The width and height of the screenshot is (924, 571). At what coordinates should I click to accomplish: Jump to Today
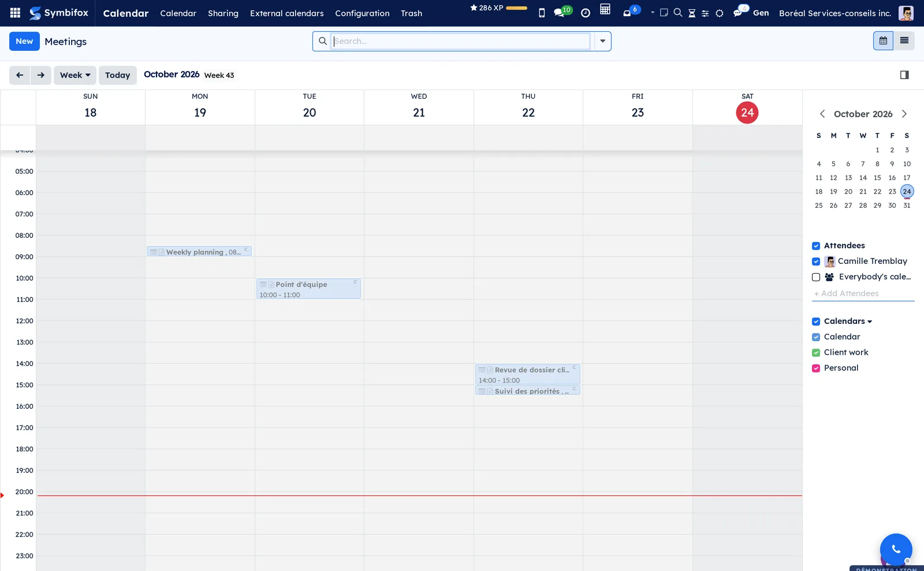tap(118, 75)
